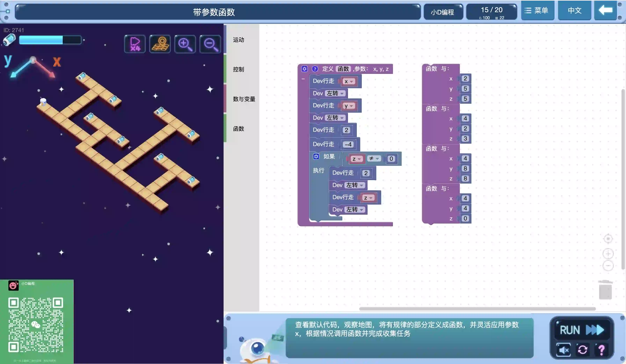Zoom in the game map view
Viewport: 626px width, 364px height.
coord(185,44)
